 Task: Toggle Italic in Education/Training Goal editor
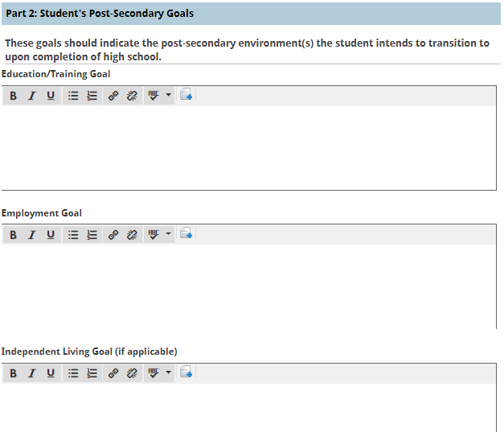pyautogui.click(x=31, y=96)
